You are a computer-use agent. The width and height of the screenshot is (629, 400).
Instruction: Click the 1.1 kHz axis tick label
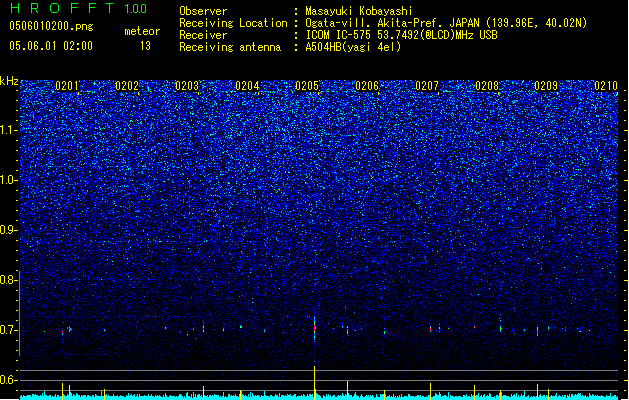coord(9,130)
